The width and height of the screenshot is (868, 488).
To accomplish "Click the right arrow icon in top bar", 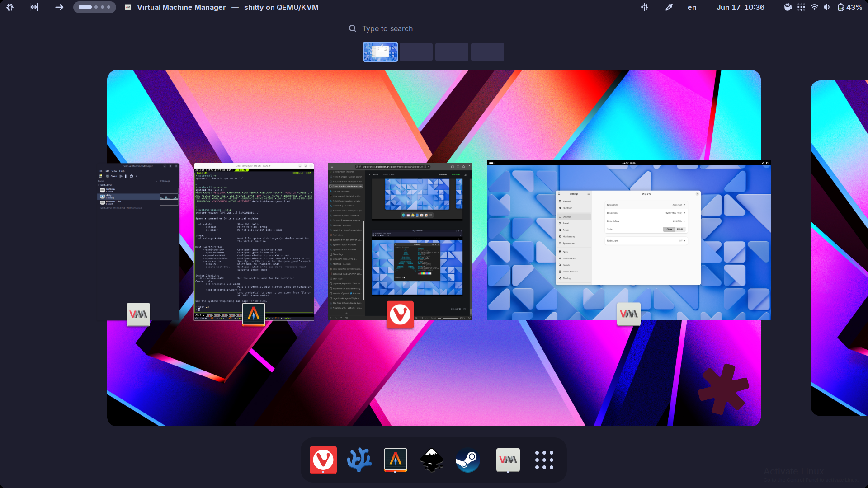I will [59, 7].
